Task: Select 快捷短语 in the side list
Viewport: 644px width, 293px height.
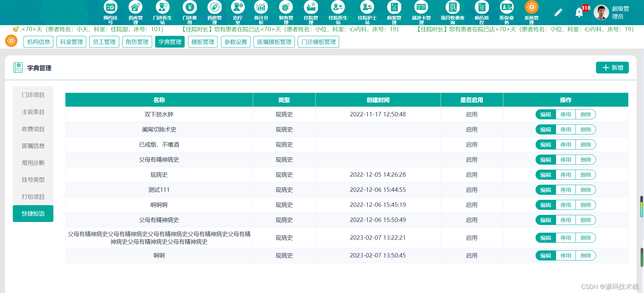Action: click(33, 214)
